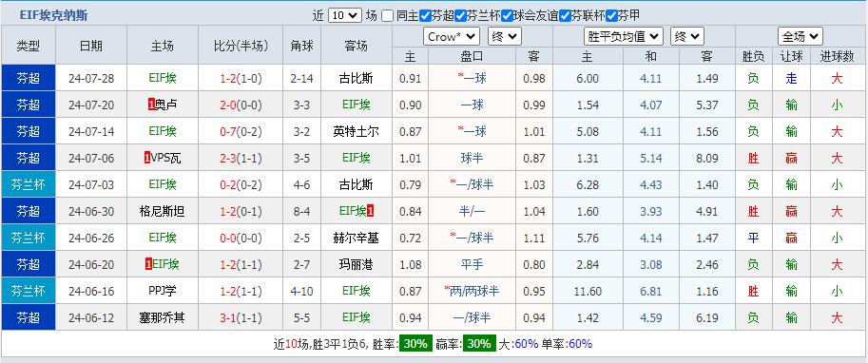The image size is (868, 363).
Task: Click the 芬兰杯 tag on 24-06-26 row
Action: (x=29, y=238)
